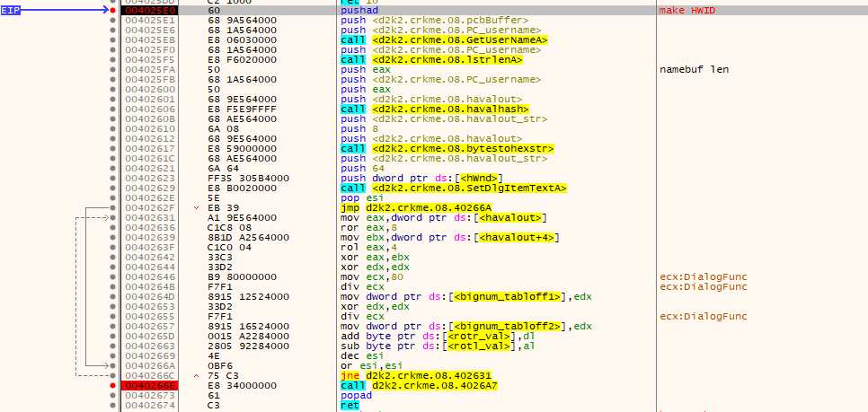Viewport: 868px width, 412px height.
Task: Select ret instruction at 00402674
Action: [351, 406]
